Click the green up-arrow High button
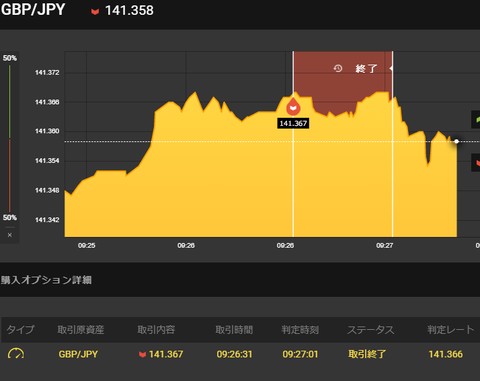 tap(476, 119)
